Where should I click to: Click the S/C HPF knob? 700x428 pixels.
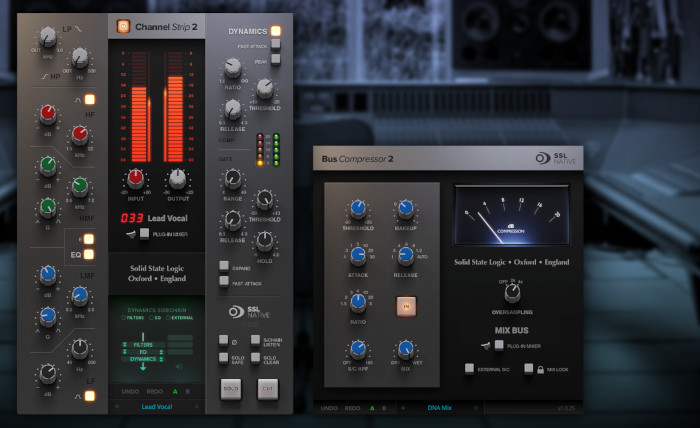(358, 349)
